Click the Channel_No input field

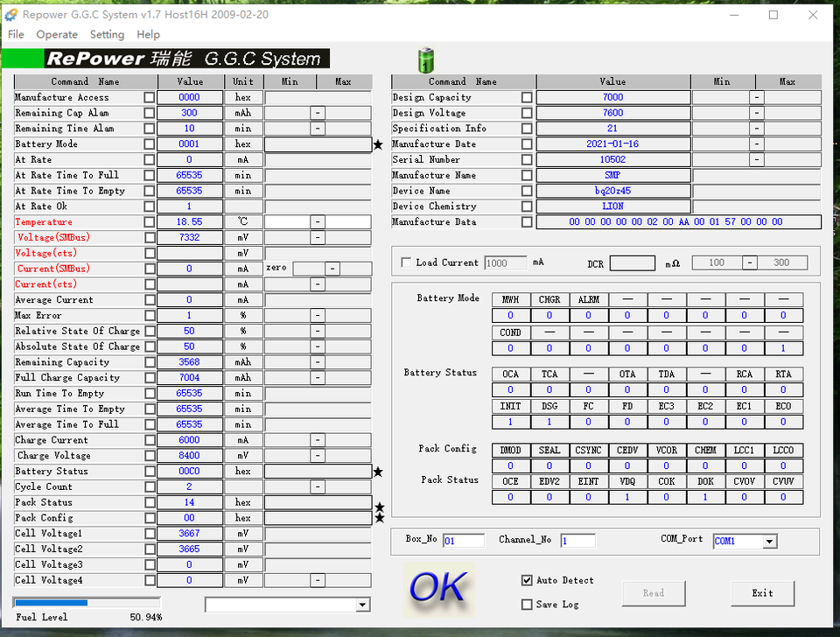click(577, 541)
